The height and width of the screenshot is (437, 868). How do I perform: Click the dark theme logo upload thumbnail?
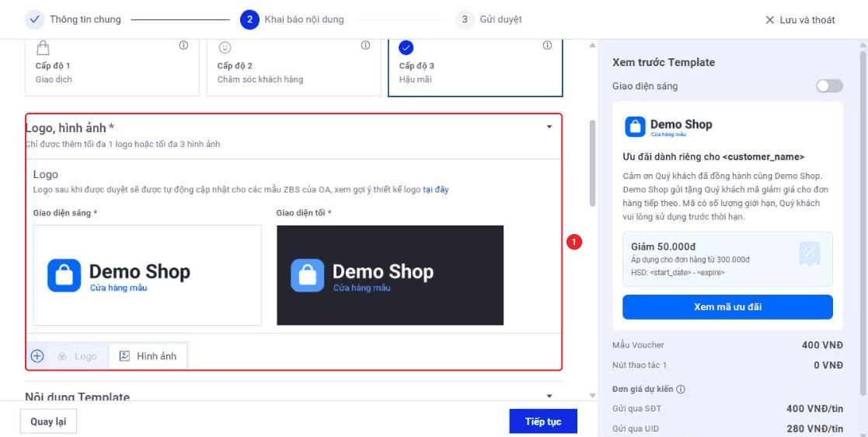pyautogui.click(x=390, y=275)
